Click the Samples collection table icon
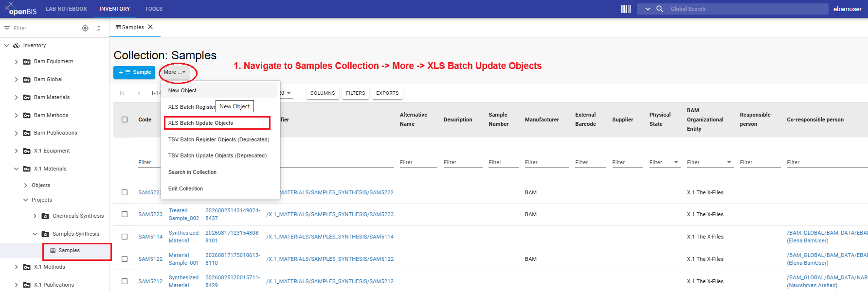Image resolution: width=868 pixels, height=291 pixels. 53,251
